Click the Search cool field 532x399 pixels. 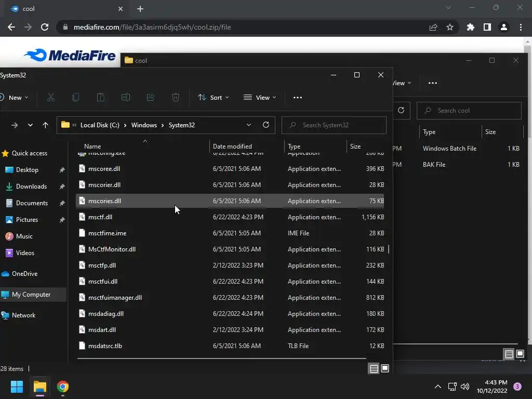469,111
